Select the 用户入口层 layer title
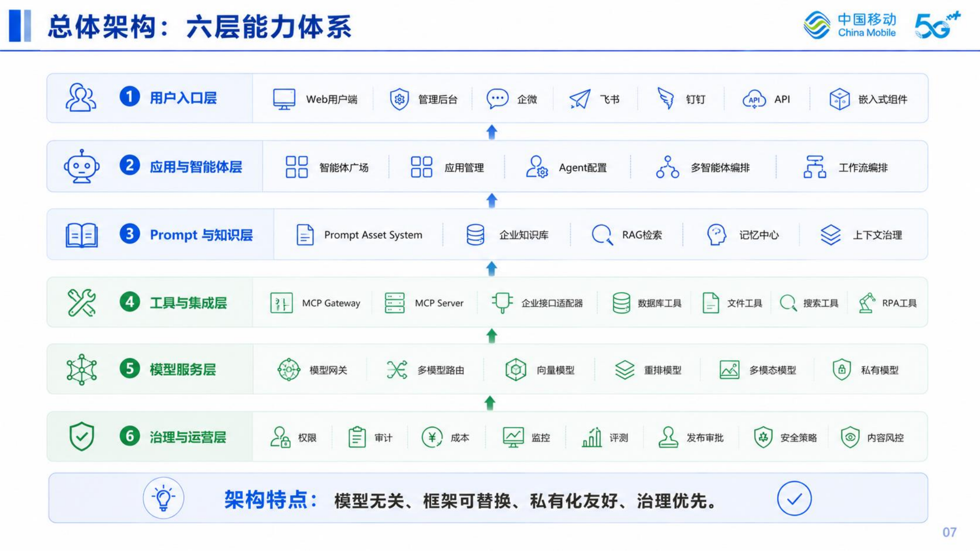This screenshot has height=551, width=980. (183, 98)
